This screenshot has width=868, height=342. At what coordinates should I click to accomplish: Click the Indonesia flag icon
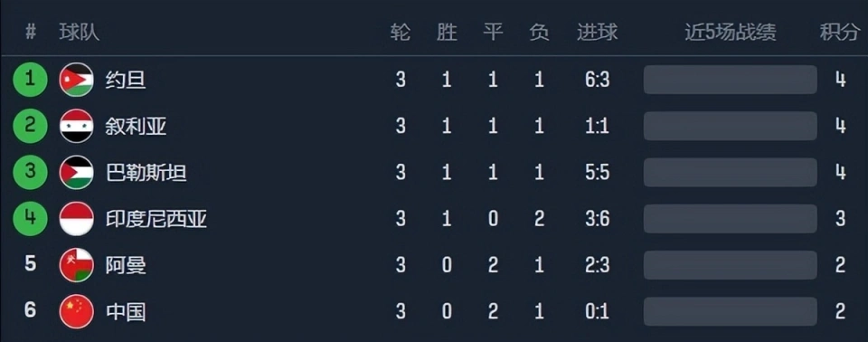[76, 219]
